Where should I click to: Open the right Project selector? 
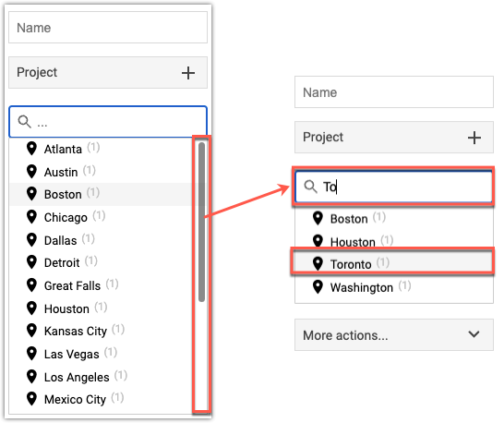[394, 138]
